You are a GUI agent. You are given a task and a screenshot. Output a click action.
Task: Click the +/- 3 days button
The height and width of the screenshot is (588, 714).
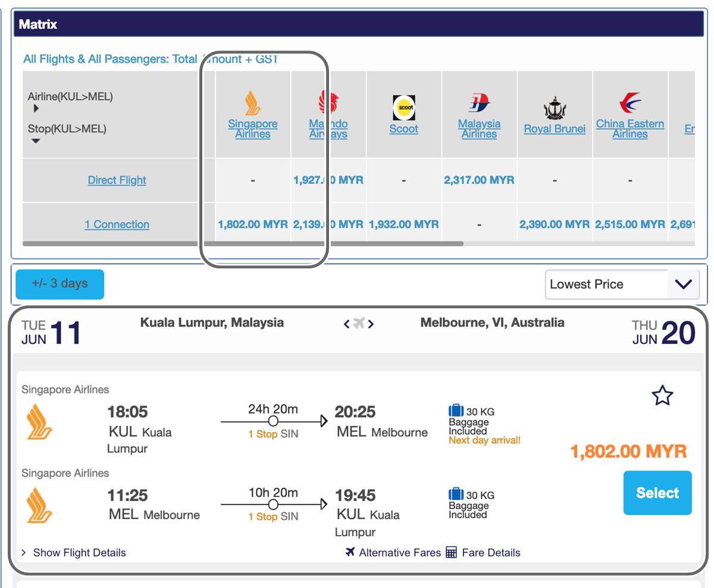click(x=59, y=284)
